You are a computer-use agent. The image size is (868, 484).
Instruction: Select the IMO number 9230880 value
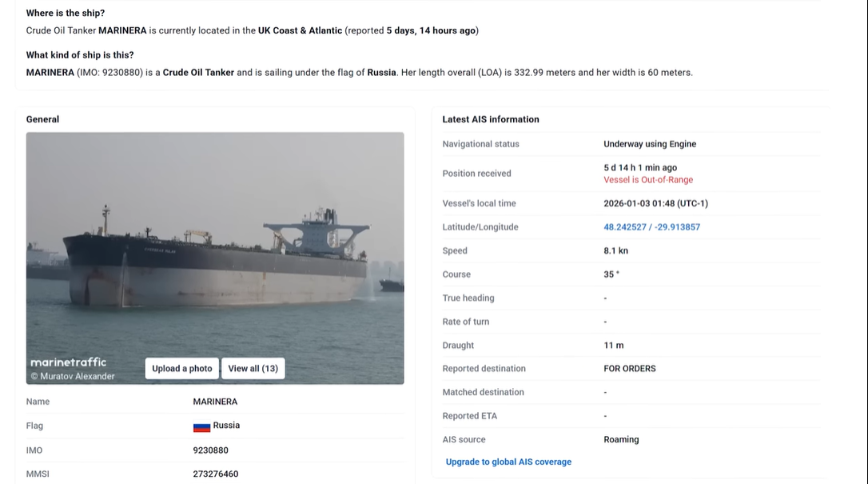click(210, 450)
